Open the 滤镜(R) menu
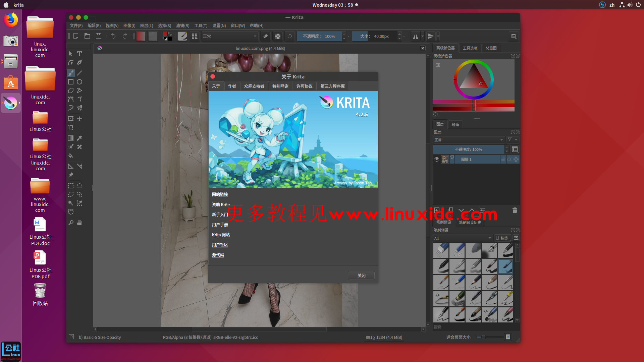The image size is (644, 362). 182,26
